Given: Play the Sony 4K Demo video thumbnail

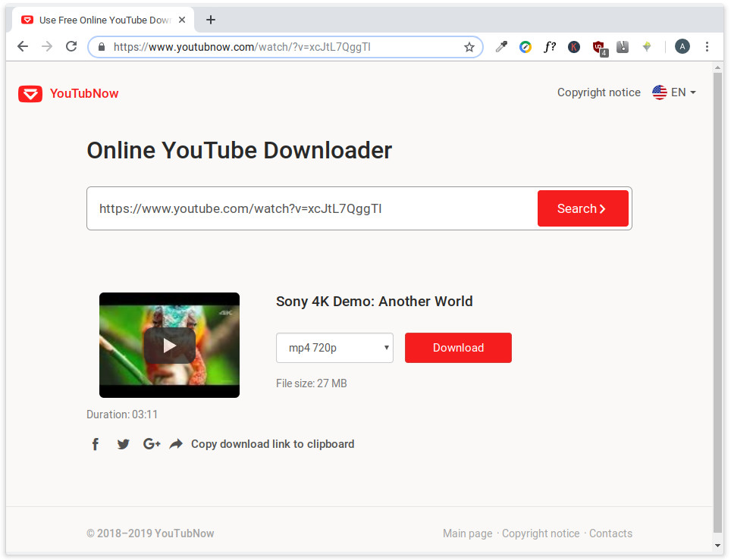Looking at the screenshot, I should pos(169,346).
